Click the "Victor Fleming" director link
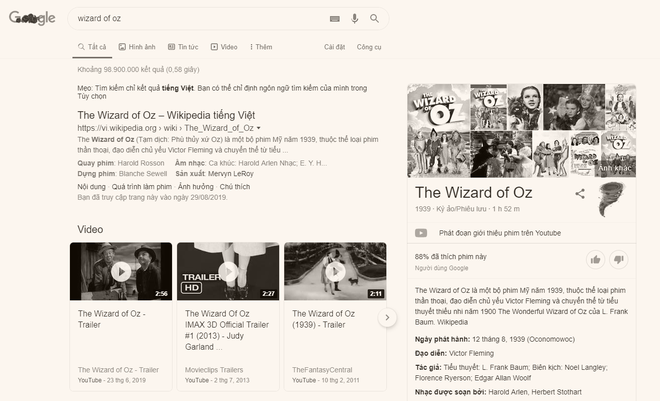 [471, 353]
